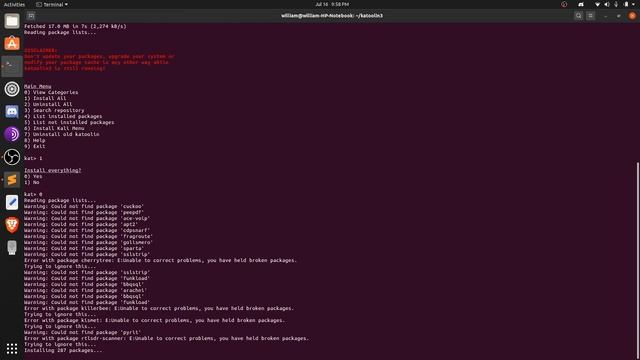The image size is (640, 360).
Task: Click '1) Install All' line
Action: (x=45, y=98)
